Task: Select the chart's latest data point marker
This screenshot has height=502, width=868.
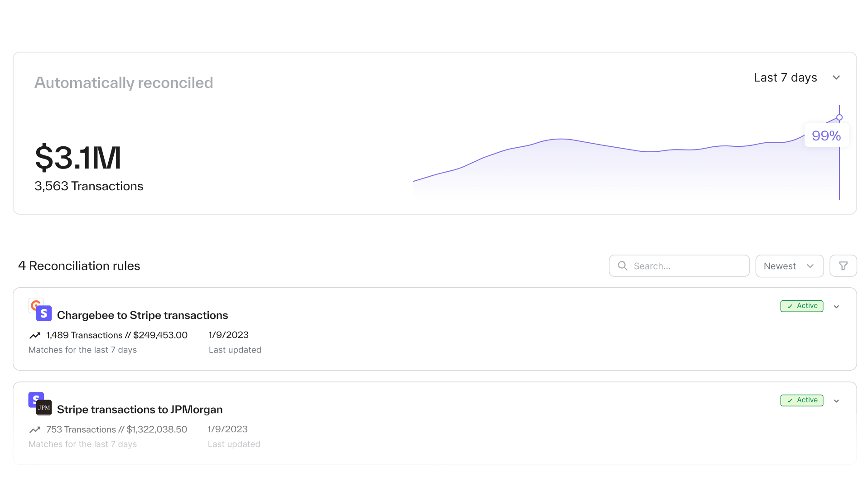Action: pos(839,118)
